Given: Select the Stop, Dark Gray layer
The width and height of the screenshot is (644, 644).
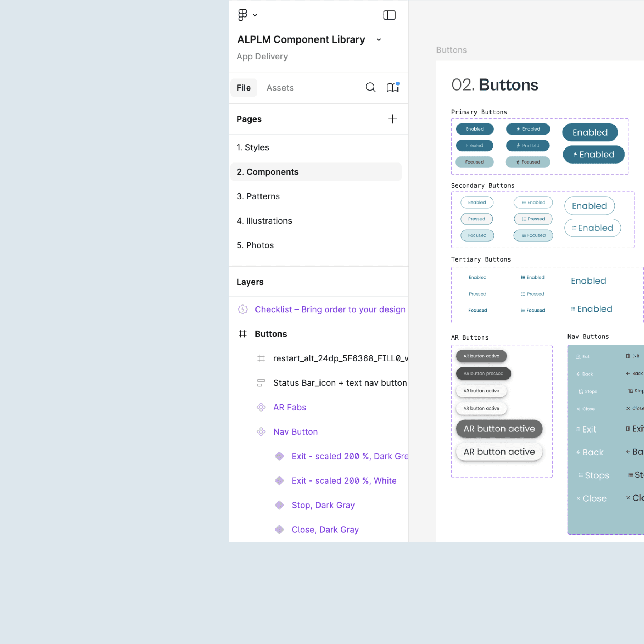Looking at the screenshot, I should (x=323, y=505).
